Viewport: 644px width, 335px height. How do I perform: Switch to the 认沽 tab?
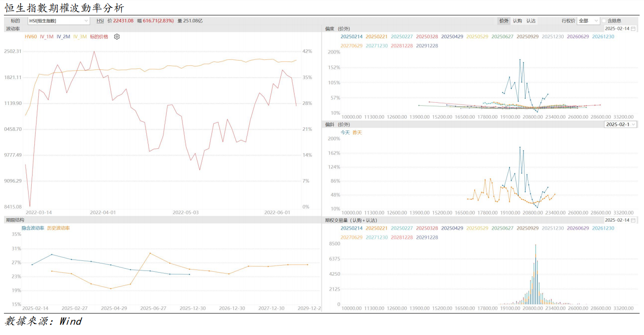point(531,21)
